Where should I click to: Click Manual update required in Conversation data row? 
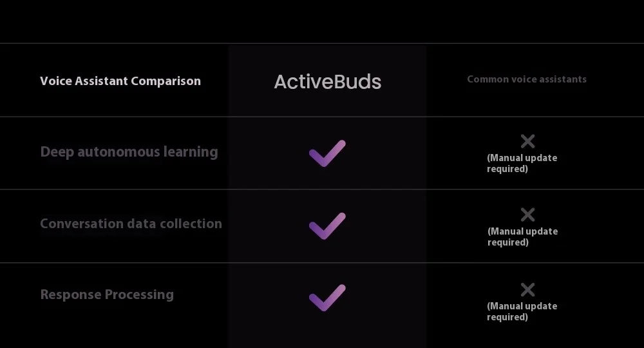pyautogui.click(x=522, y=237)
